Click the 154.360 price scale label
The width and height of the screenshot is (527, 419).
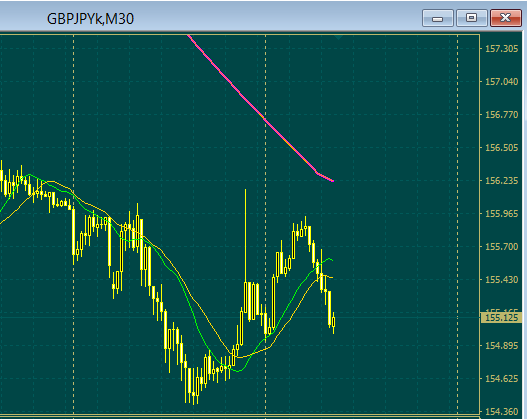coord(501,412)
